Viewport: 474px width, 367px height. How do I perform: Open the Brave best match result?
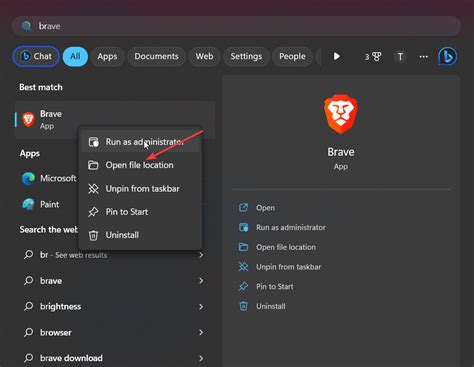[x=115, y=119]
